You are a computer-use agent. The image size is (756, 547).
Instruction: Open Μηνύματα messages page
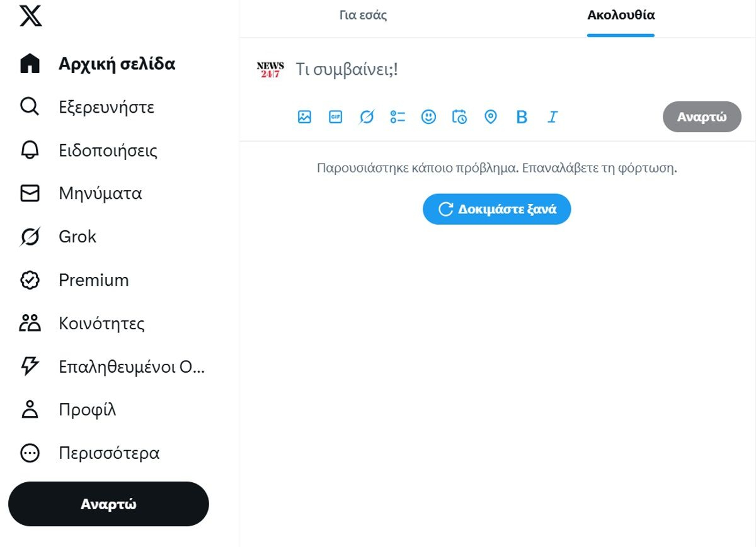coord(100,193)
